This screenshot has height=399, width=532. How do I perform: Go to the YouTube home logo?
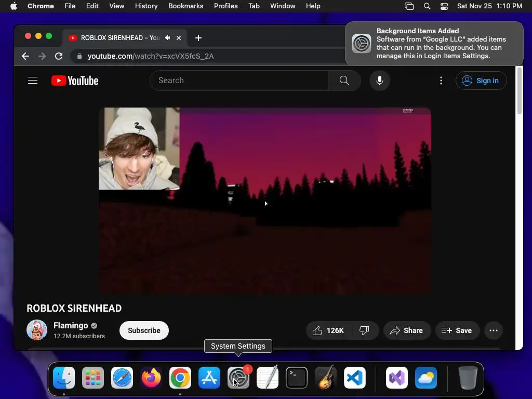[75, 81]
